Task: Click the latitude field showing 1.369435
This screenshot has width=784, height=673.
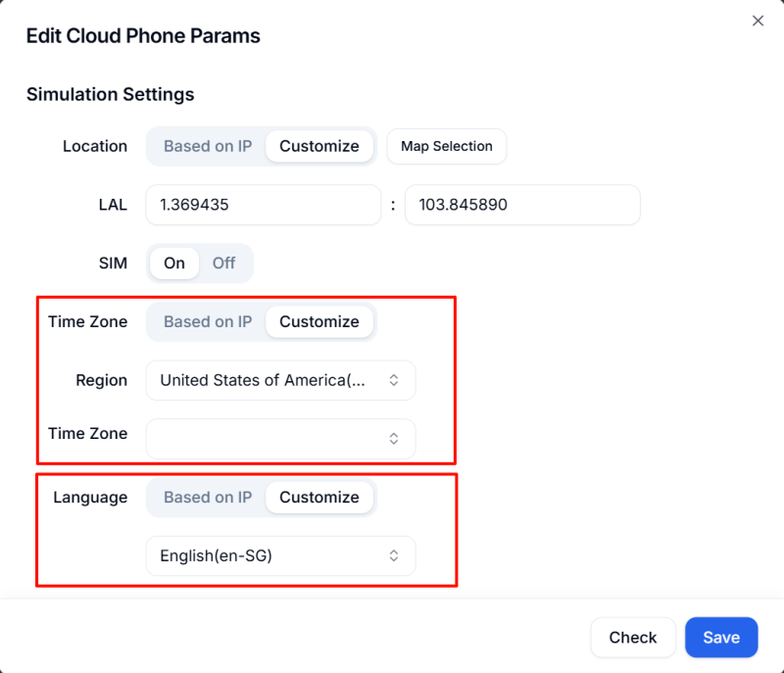Action: 263,206
